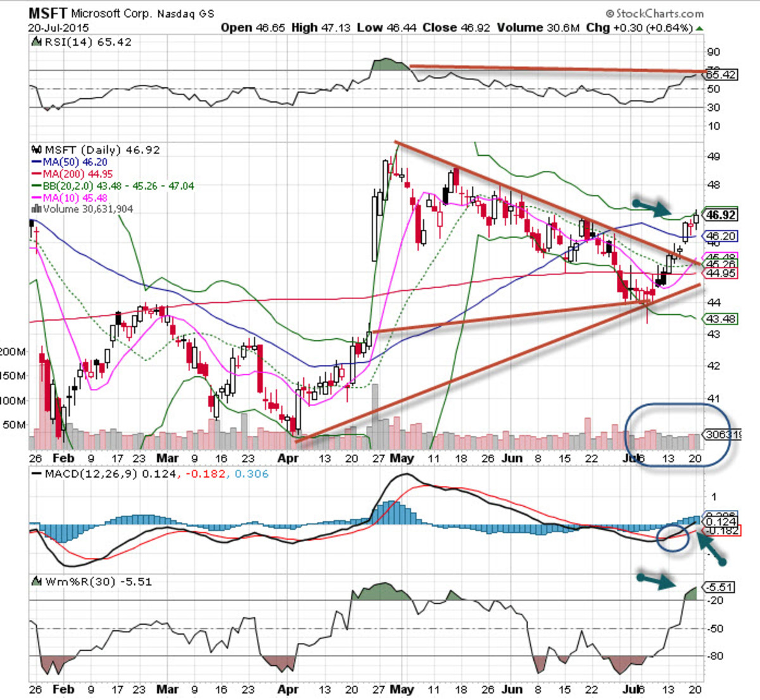
Task: Click the Close 46.92 value
Action: pos(457,28)
